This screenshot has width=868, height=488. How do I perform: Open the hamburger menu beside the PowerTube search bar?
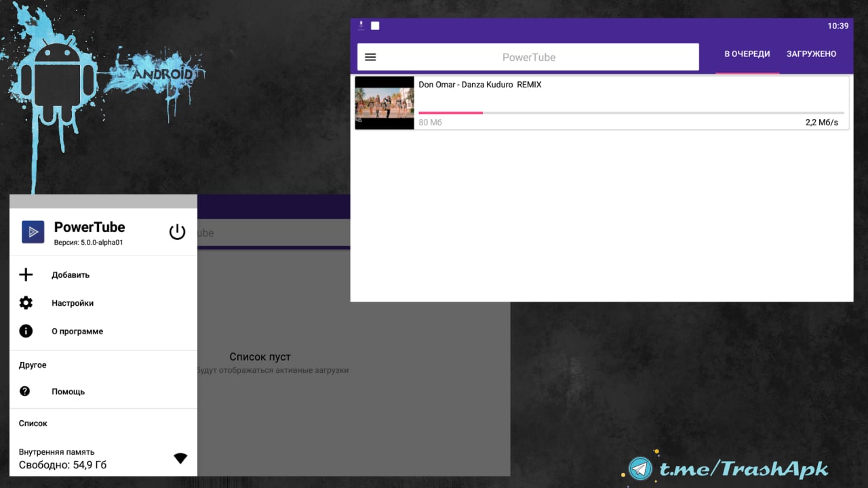point(370,57)
